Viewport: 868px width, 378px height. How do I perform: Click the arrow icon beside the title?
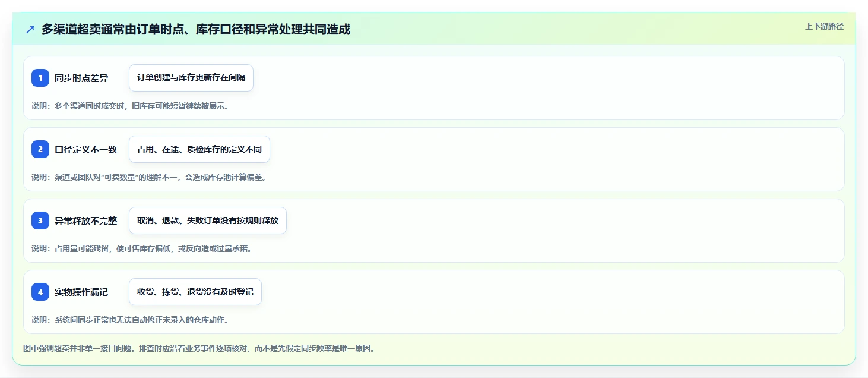point(30,29)
